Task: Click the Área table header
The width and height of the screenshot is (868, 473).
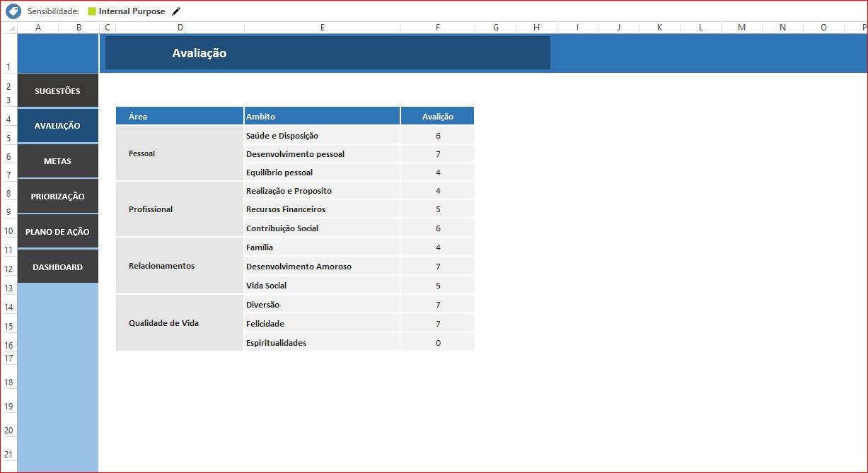Action: pyautogui.click(x=180, y=116)
